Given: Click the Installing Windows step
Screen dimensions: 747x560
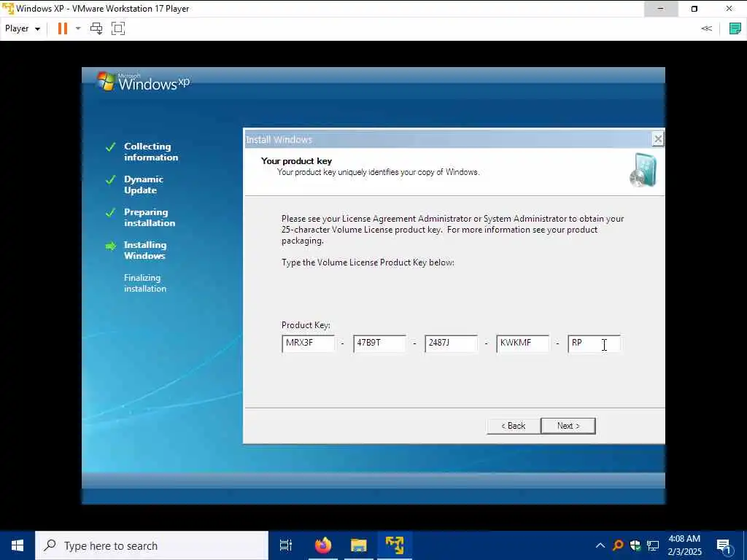Looking at the screenshot, I should coord(145,251).
